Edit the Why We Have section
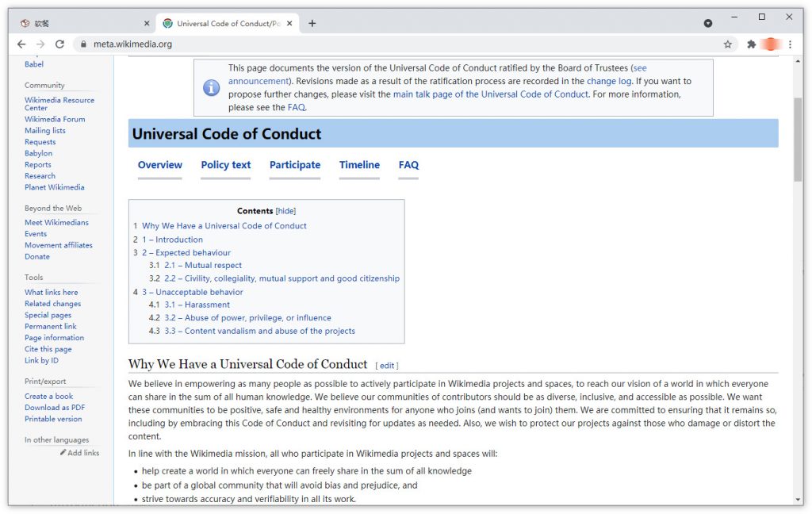812x514 pixels. [x=387, y=366]
